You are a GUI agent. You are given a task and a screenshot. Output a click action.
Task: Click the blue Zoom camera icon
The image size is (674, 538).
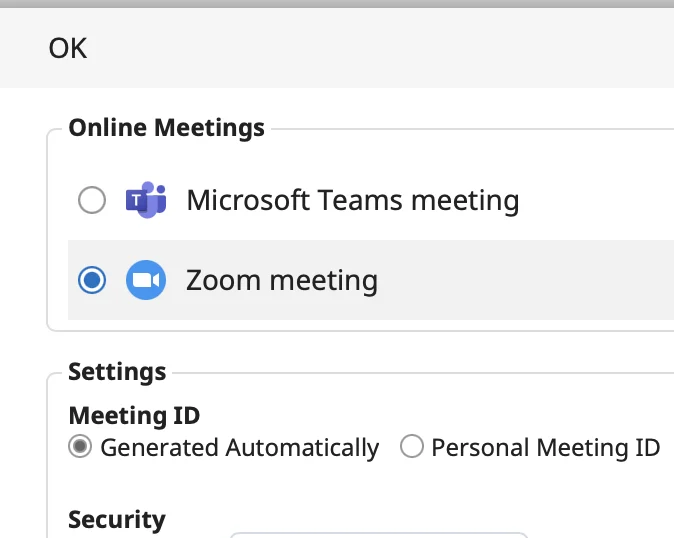tap(146, 280)
